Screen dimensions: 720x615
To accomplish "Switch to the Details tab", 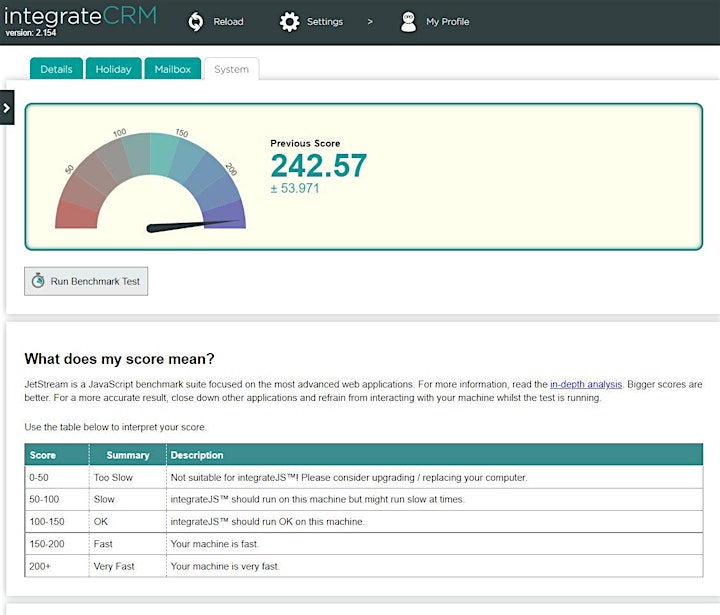I will coord(56,69).
